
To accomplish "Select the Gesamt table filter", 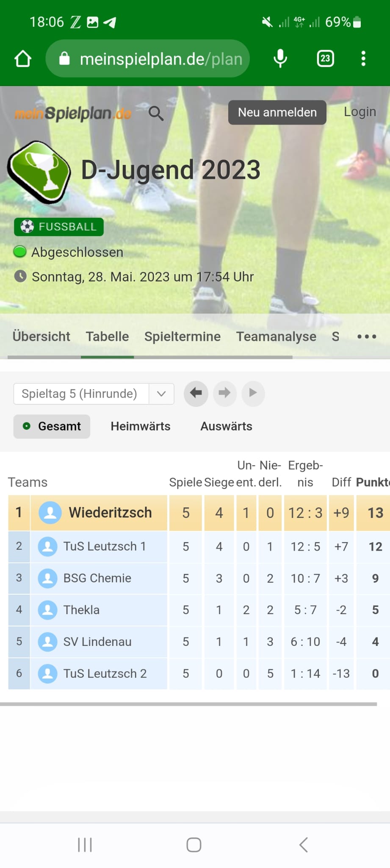I will (x=52, y=426).
